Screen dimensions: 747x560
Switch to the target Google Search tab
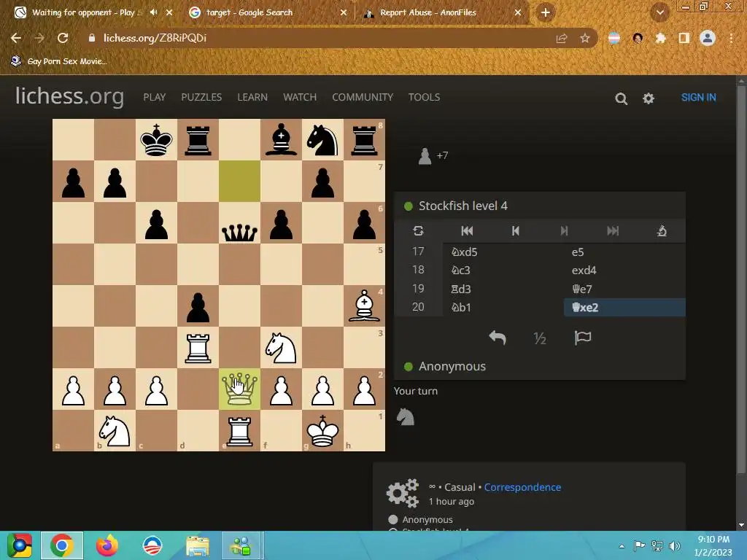267,12
